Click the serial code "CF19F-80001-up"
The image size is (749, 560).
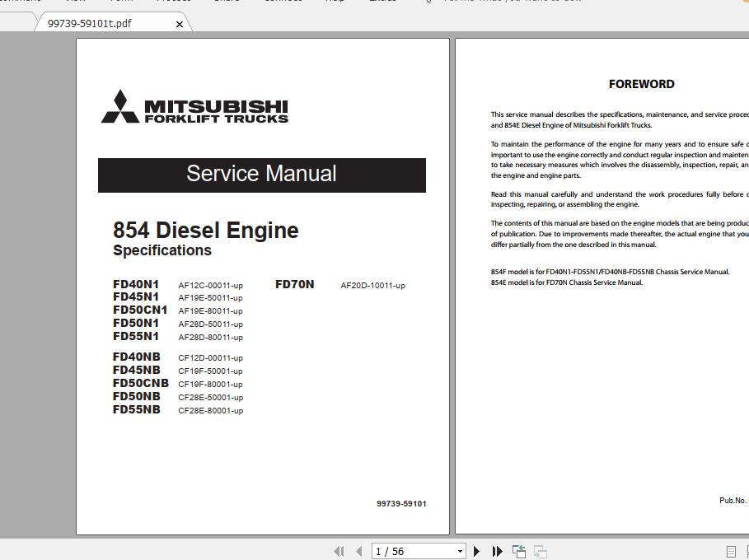pos(211,385)
